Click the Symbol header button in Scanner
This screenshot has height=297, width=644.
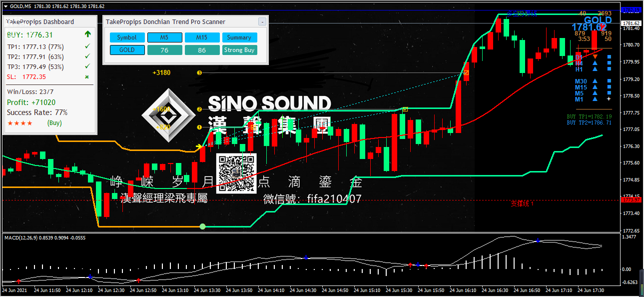coord(127,37)
